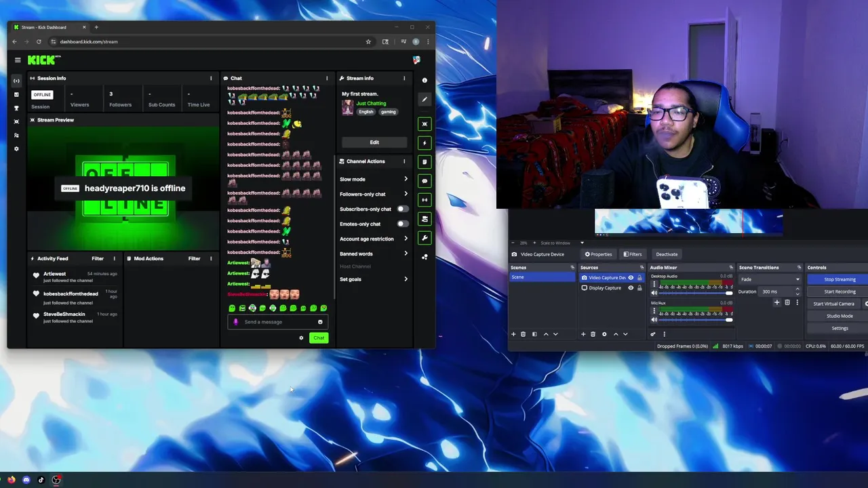Delete the transition using OBS trash icon
868x488 pixels.
tap(787, 302)
